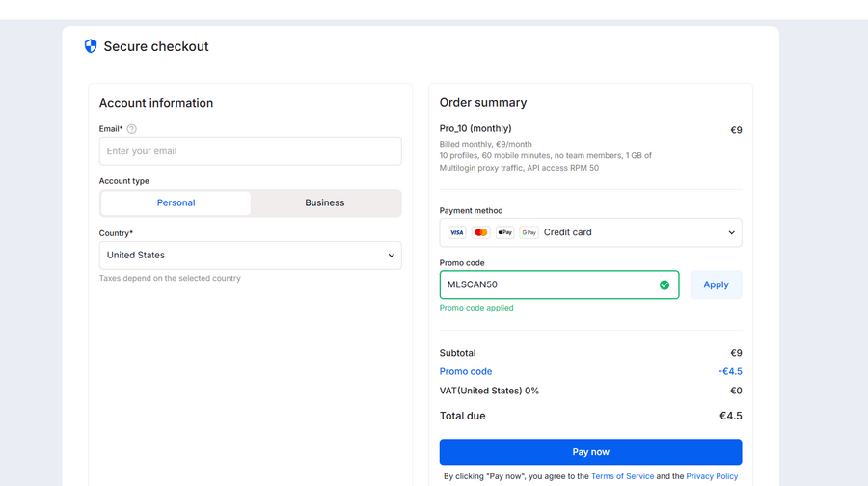Click the Mastercard icon
Viewport: 868px width, 486px height.
[480, 232]
